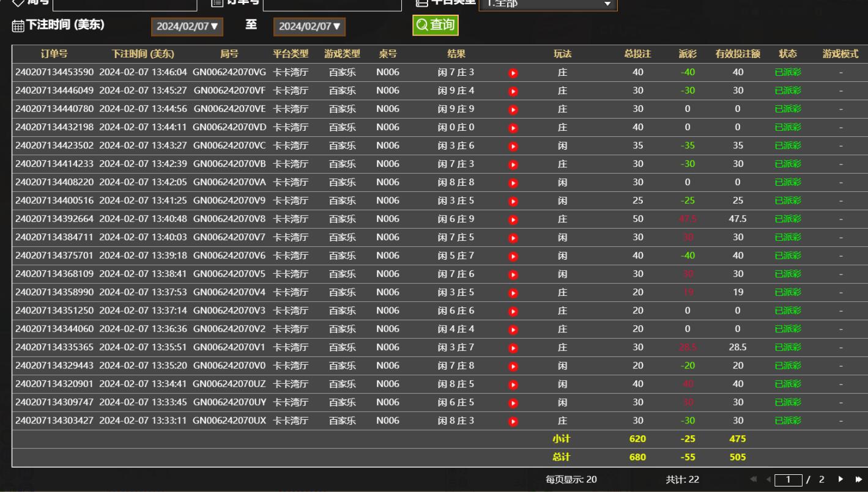Click the 共计: 22 record count
The image size is (868, 492).
click(x=682, y=479)
